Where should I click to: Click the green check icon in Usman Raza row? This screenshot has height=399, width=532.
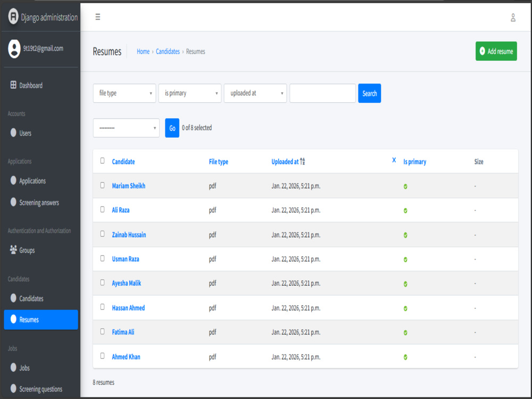405,260
